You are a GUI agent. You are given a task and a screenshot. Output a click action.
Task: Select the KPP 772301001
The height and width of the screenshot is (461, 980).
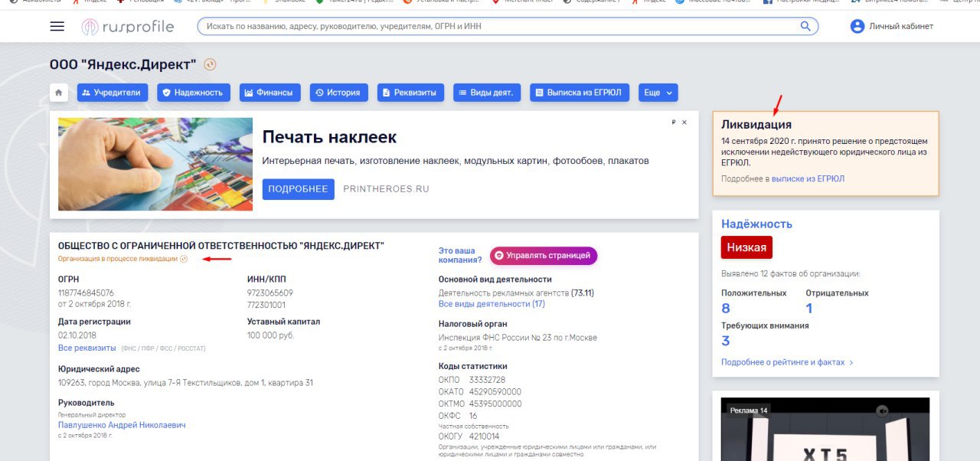coord(266,305)
